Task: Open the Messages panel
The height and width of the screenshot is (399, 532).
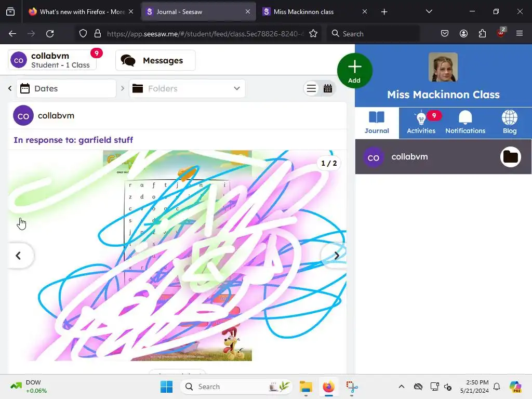Action: pos(155,60)
